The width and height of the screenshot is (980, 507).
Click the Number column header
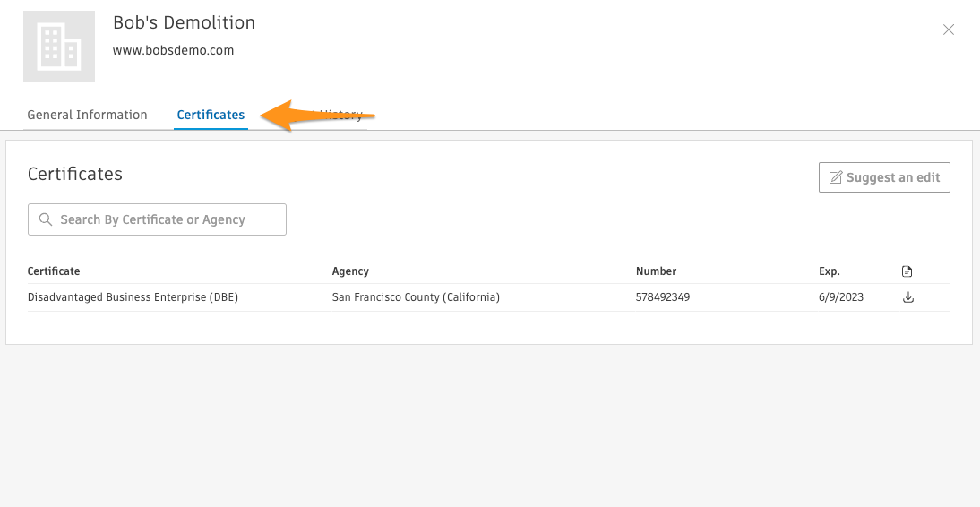pos(656,271)
